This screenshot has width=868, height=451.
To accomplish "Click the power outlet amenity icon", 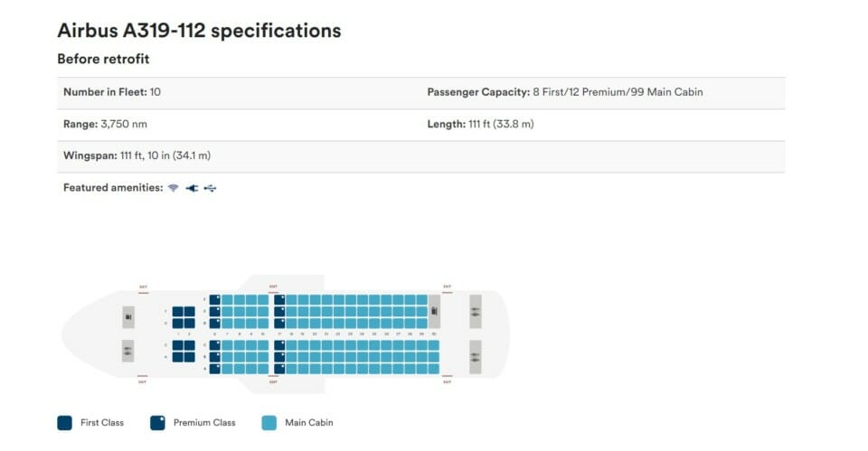I will [x=192, y=188].
